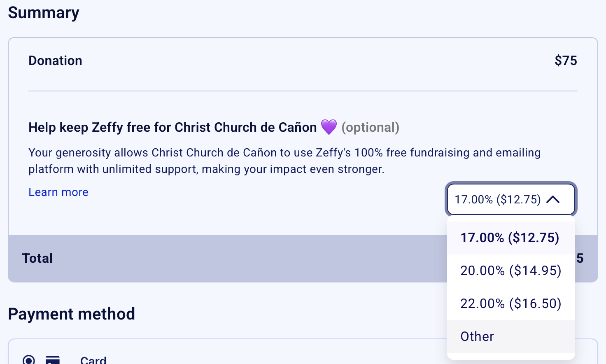The width and height of the screenshot is (606, 364).
Task: Click the Payment method heading
Action: 72,314
